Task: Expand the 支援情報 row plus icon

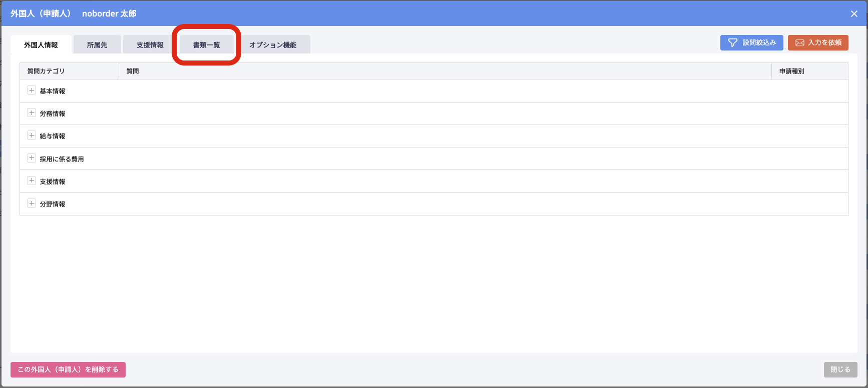Action: coord(32,180)
